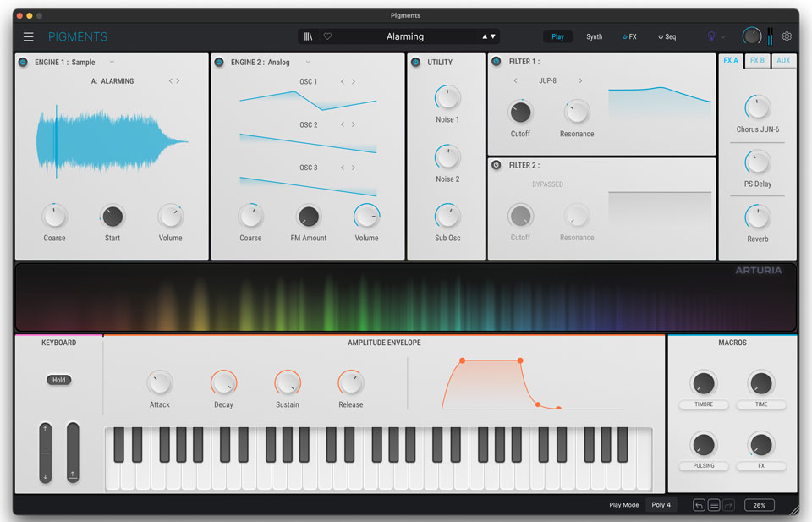Viewport: 812px width, 522px height.
Task: Click the PULSING macro knob
Action: 703,445
